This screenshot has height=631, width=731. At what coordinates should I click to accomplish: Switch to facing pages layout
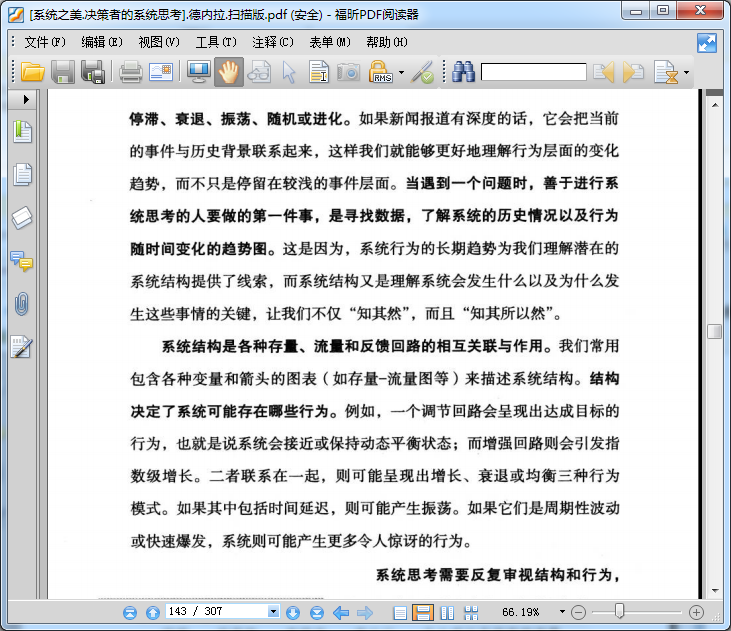tap(447, 612)
